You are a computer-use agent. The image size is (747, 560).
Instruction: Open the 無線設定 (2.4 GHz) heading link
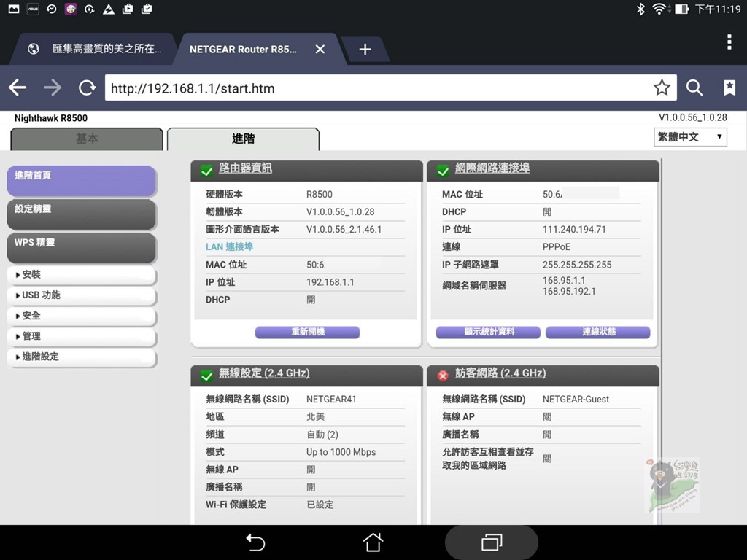[x=264, y=373]
